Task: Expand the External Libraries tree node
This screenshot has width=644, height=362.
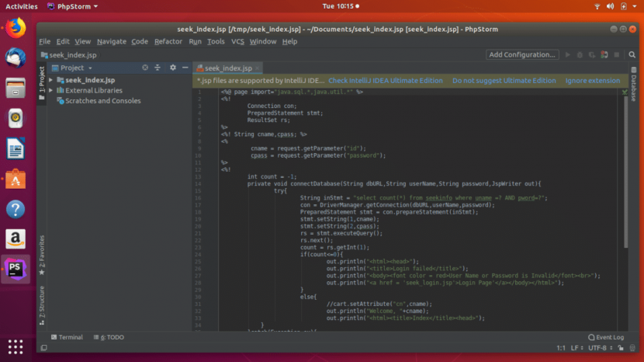Action: 51,90
